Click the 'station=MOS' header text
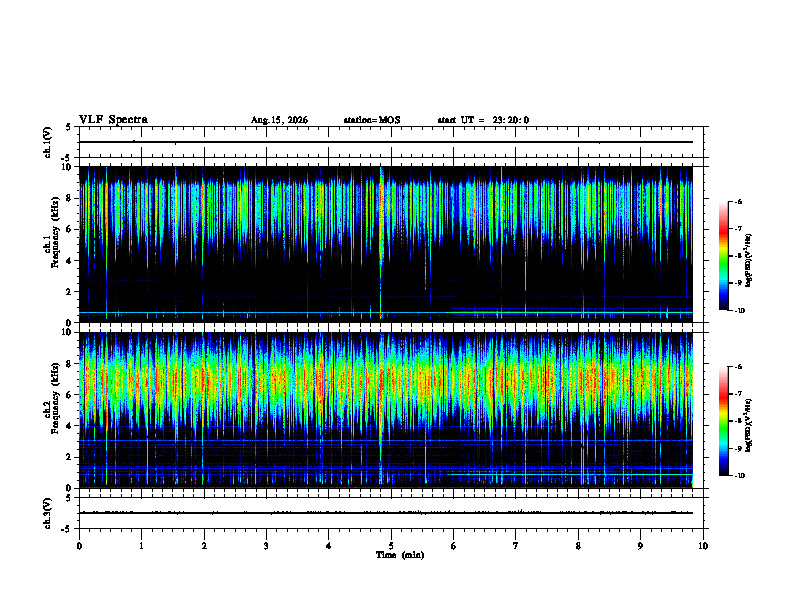Viewport: 792px width, 612px height. click(x=372, y=120)
